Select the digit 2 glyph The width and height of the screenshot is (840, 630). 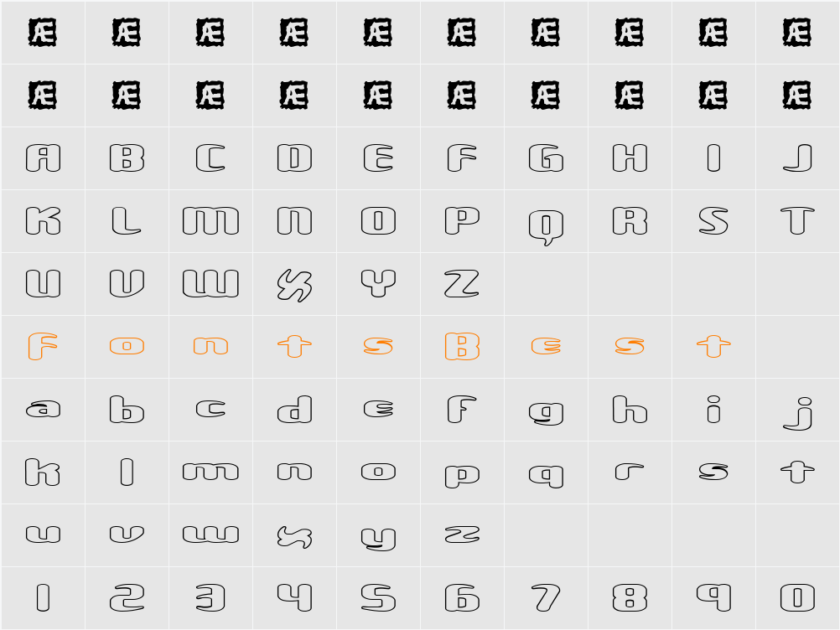(x=127, y=598)
